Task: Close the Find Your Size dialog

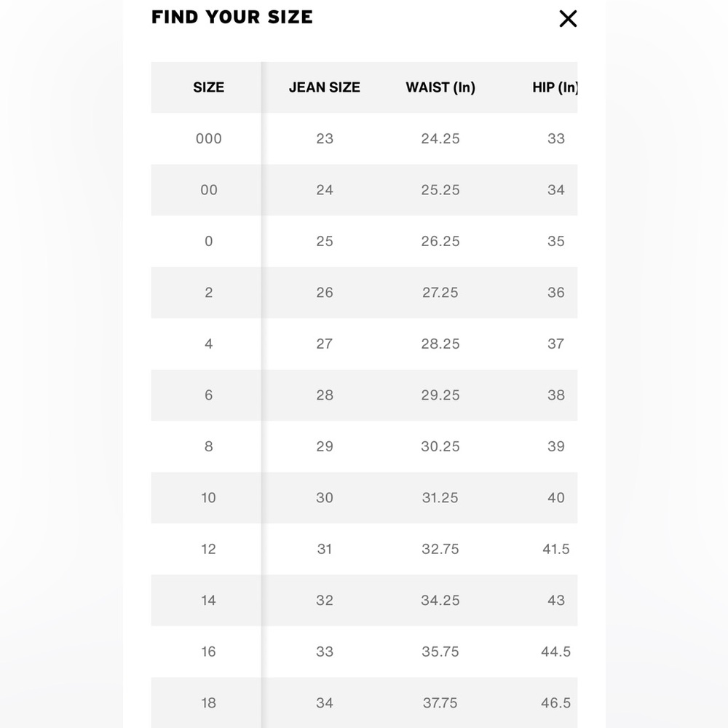Action: [567, 19]
